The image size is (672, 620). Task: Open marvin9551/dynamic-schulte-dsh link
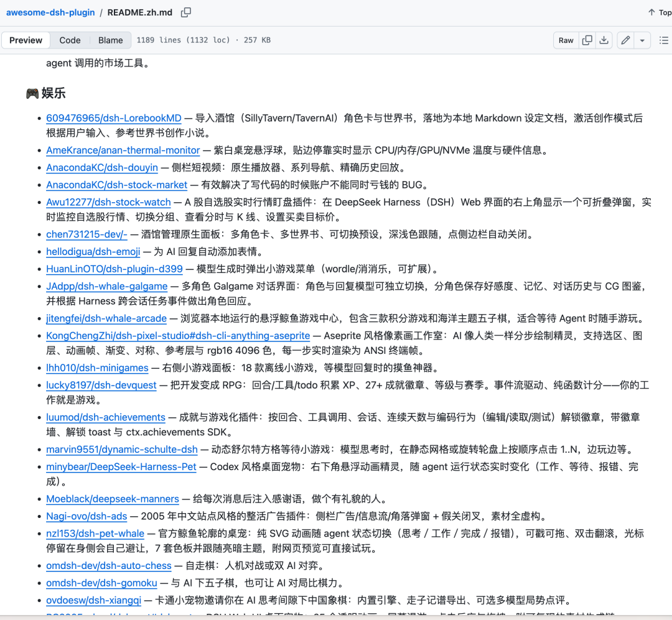pyautogui.click(x=122, y=449)
